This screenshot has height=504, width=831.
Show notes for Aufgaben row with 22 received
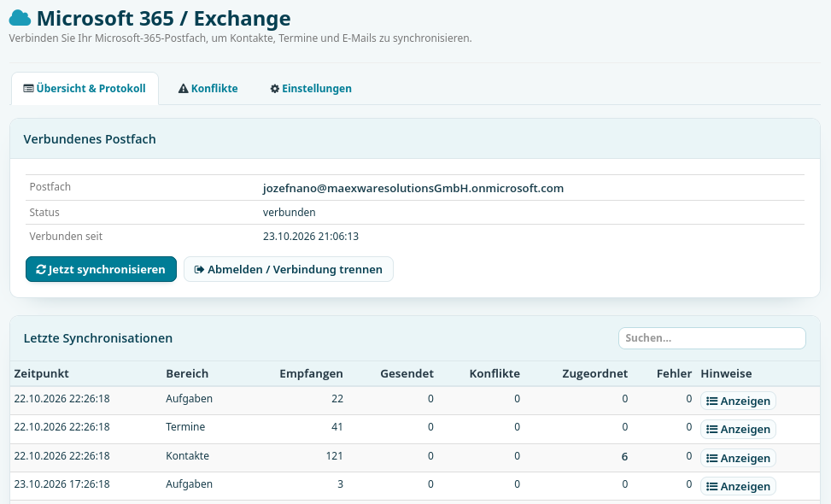tap(738, 401)
